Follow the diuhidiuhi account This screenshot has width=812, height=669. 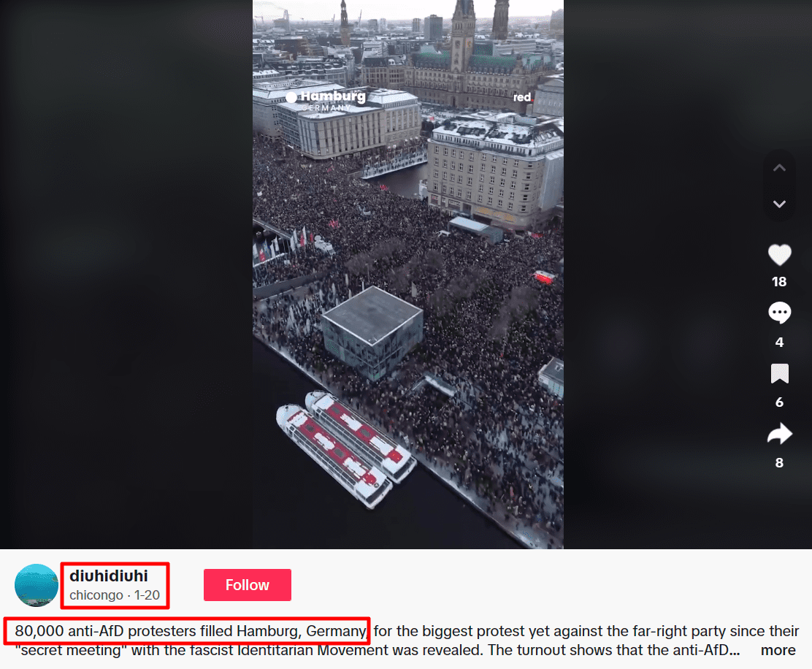pos(247,585)
